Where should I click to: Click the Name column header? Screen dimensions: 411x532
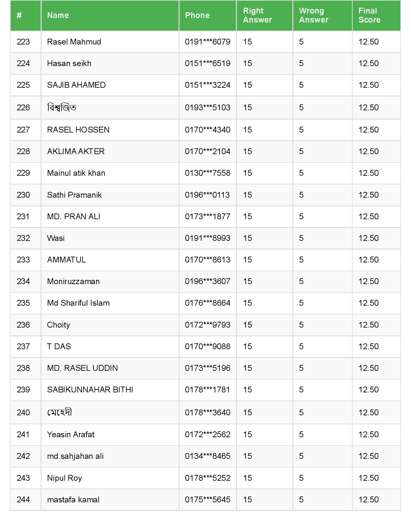(58, 15)
